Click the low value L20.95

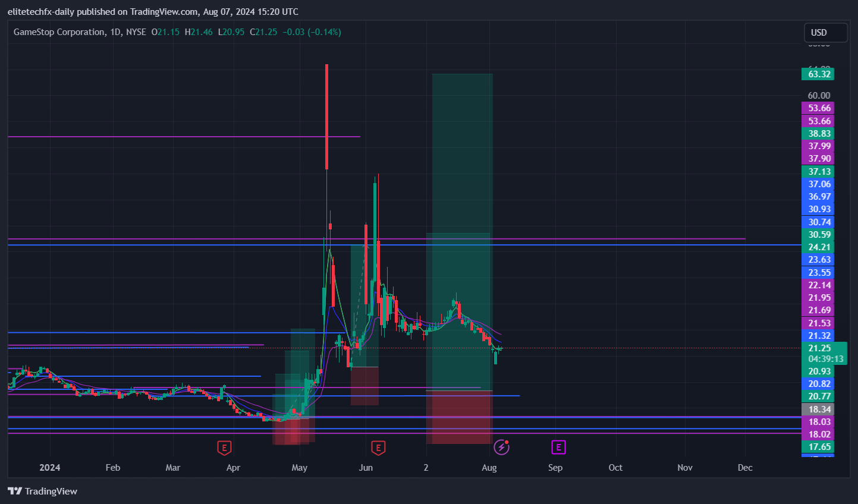[x=231, y=32]
